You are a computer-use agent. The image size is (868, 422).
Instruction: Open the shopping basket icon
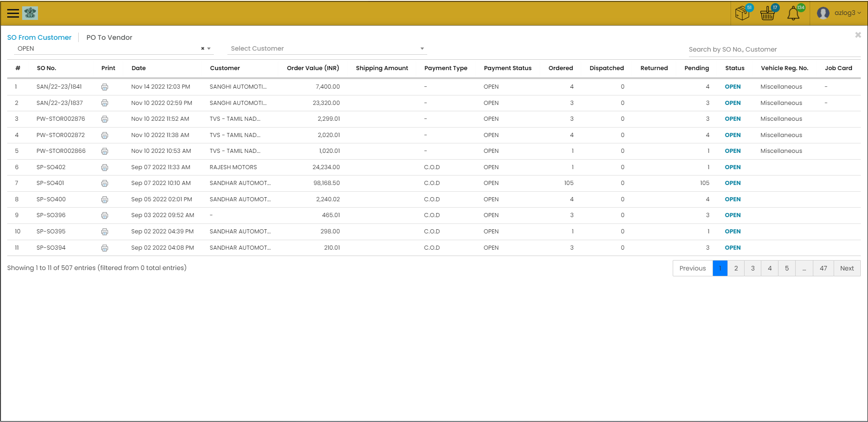coord(768,14)
